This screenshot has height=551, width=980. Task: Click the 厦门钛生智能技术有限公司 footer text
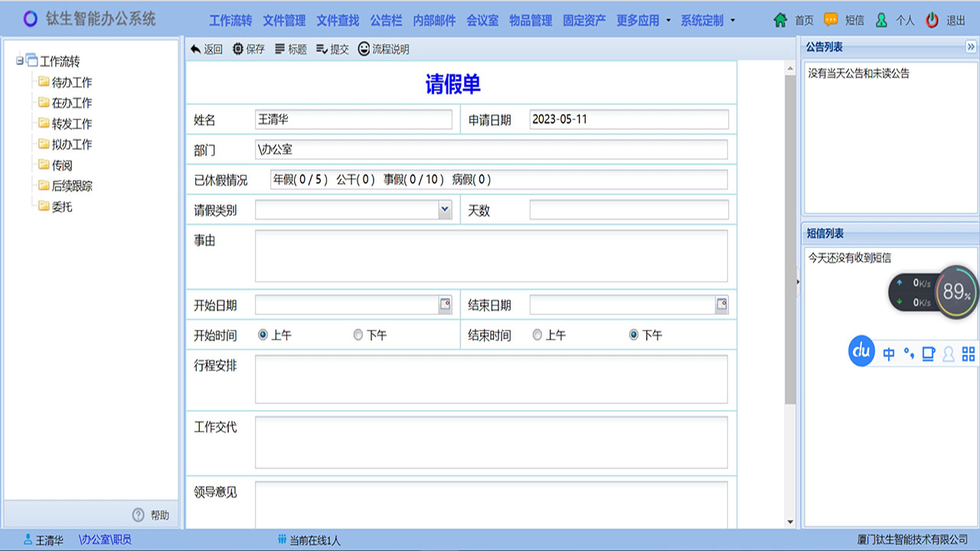point(913,540)
